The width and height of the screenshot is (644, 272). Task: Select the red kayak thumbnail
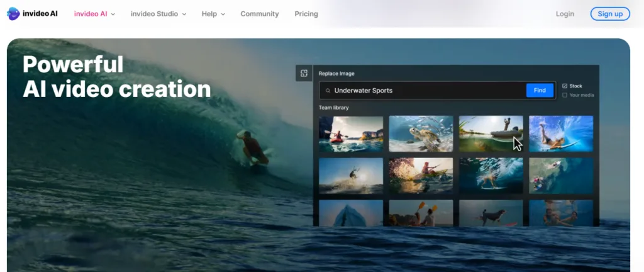tap(351, 133)
